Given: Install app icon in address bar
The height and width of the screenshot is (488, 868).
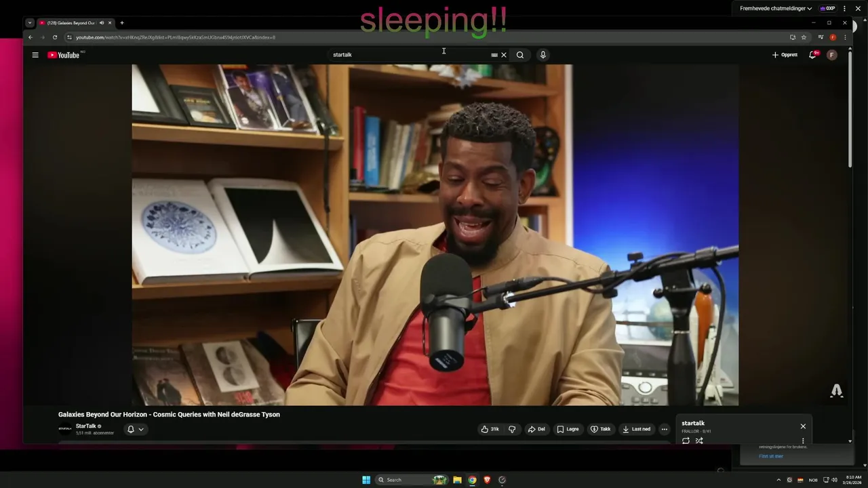Looking at the screenshot, I should 792,37.
